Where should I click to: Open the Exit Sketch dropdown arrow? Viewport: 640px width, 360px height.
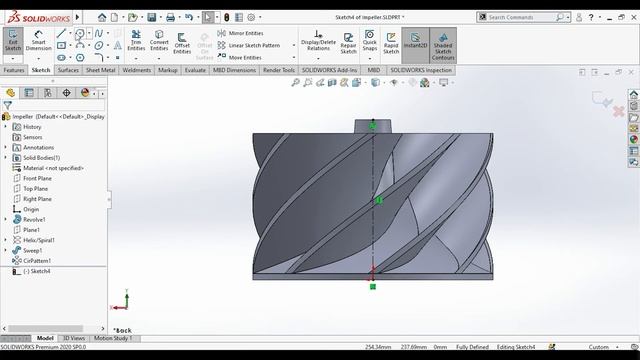tap(13, 59)
